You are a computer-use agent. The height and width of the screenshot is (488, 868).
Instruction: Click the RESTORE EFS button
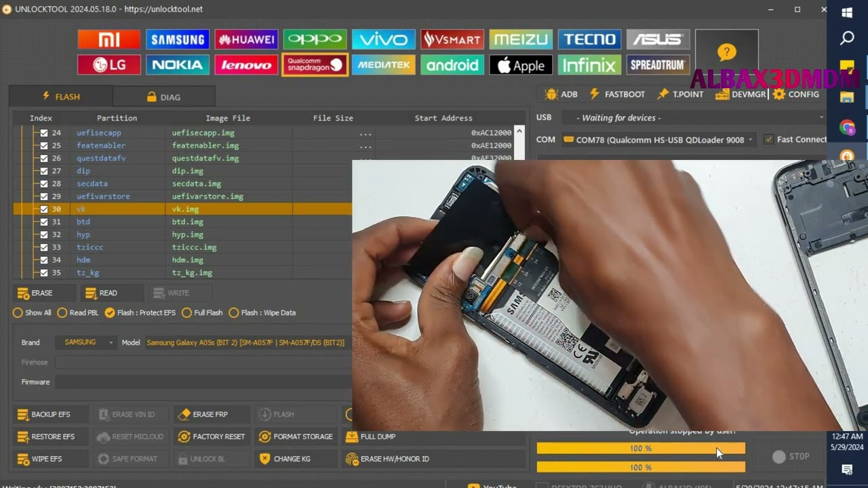click(51, 436)
